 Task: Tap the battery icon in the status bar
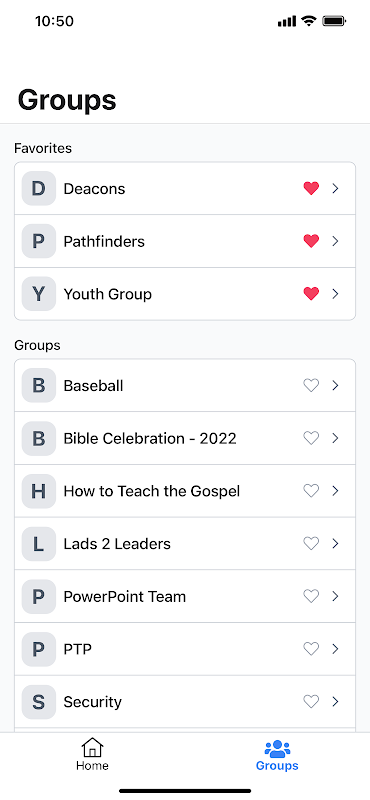click(x=335, y=21)
